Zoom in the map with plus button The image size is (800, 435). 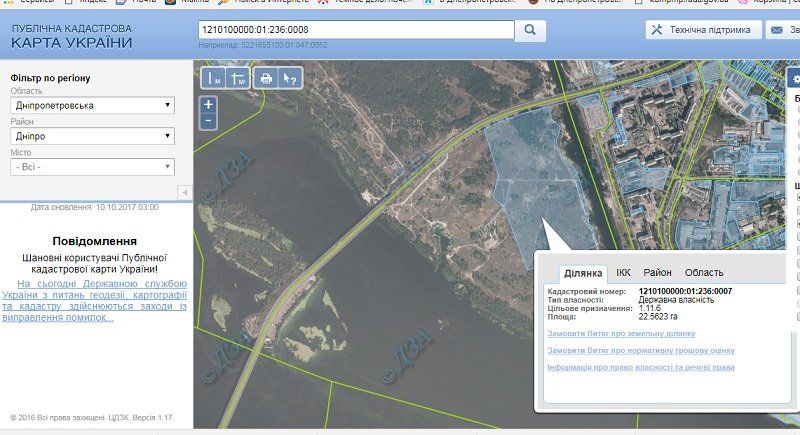(x=208, y=104)
